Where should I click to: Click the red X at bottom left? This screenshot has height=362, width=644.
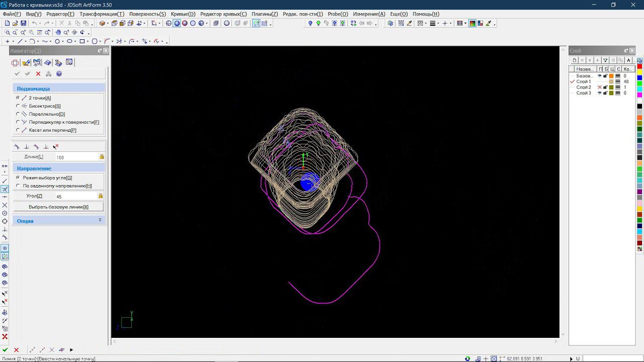click(x=16, y=350)
